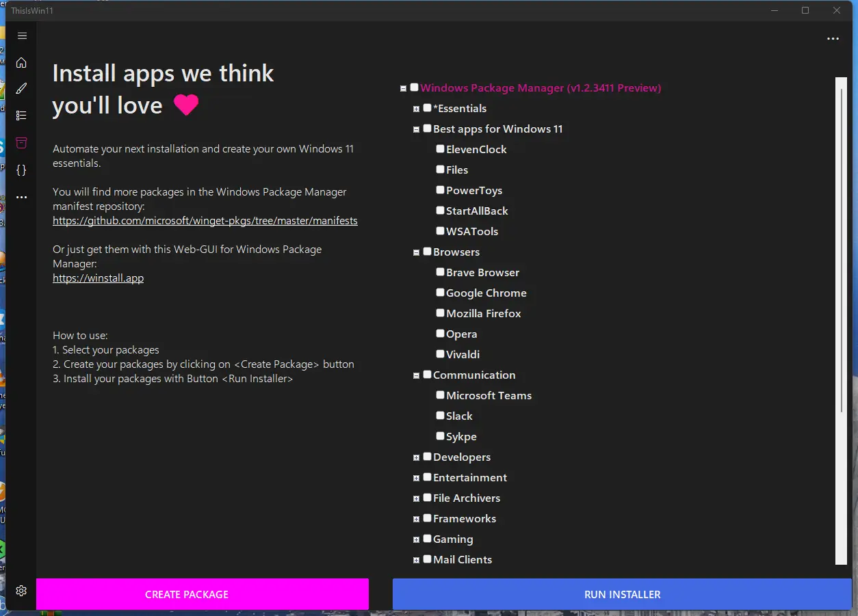Viewport: 858px width, 616px height.
Task: Check the PowerToys package
Action: coord(440,190)
